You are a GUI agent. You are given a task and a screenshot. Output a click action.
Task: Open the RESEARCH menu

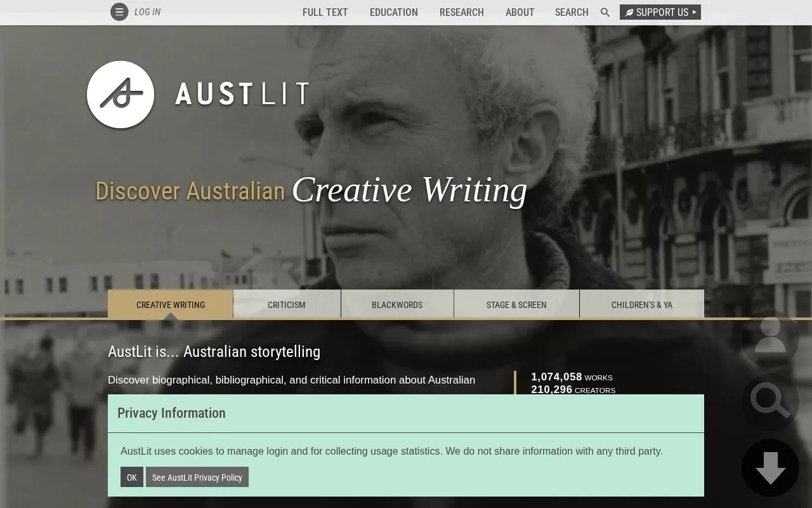coord(462,12)
